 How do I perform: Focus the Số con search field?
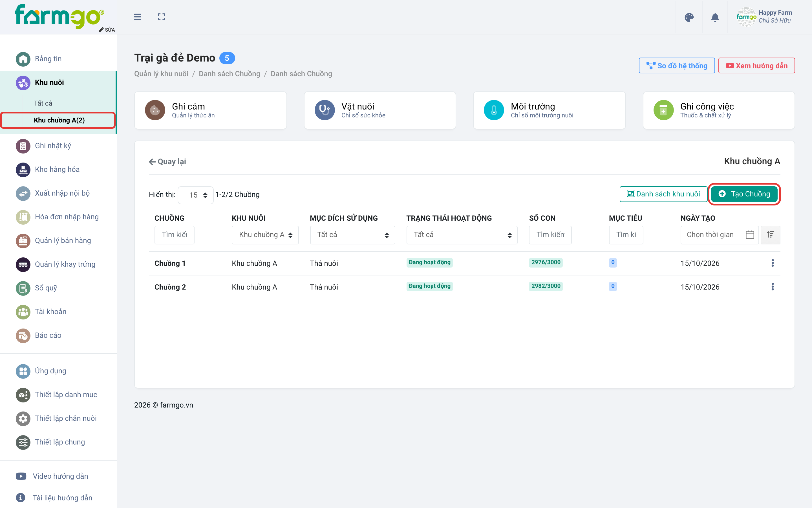[x=550, y=235]
